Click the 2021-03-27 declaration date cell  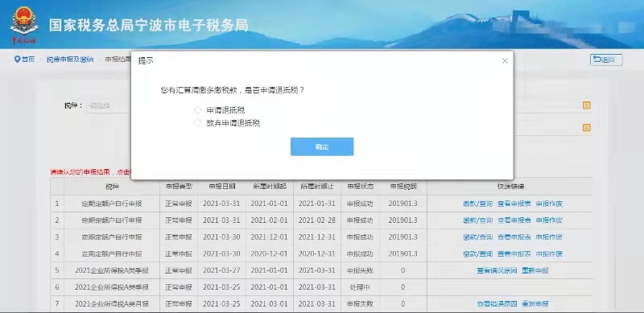(x=222, y=270)
